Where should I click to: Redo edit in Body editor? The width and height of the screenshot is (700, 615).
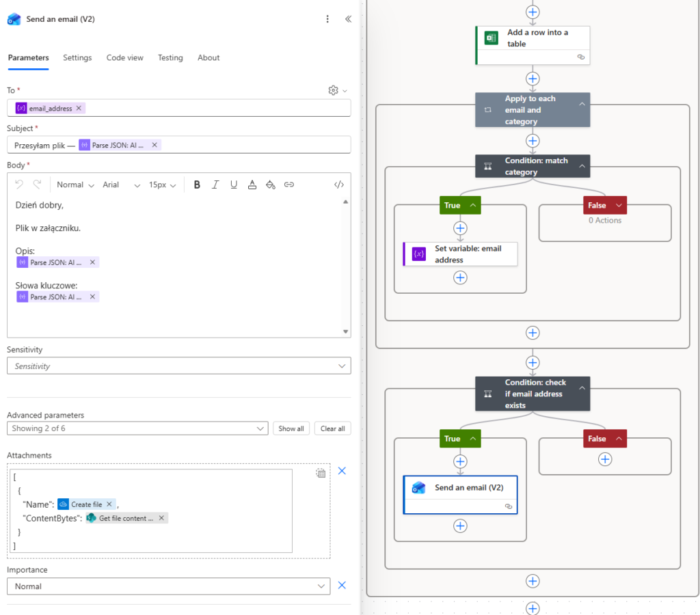click(x=38, y=184)
